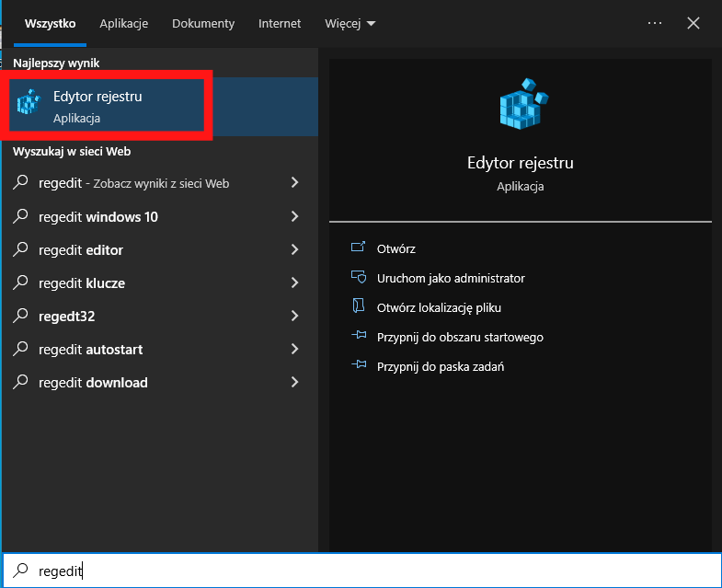The width and height of the screenshot is (722, 588).
Task: Select the 'regedit download' suggestion
Action: [x=160, y=383]
